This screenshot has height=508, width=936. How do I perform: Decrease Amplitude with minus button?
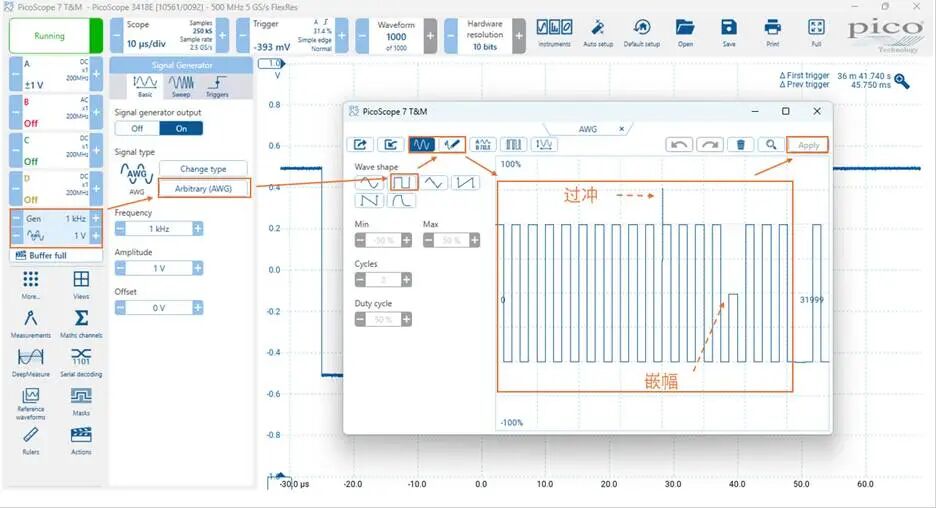120,268
